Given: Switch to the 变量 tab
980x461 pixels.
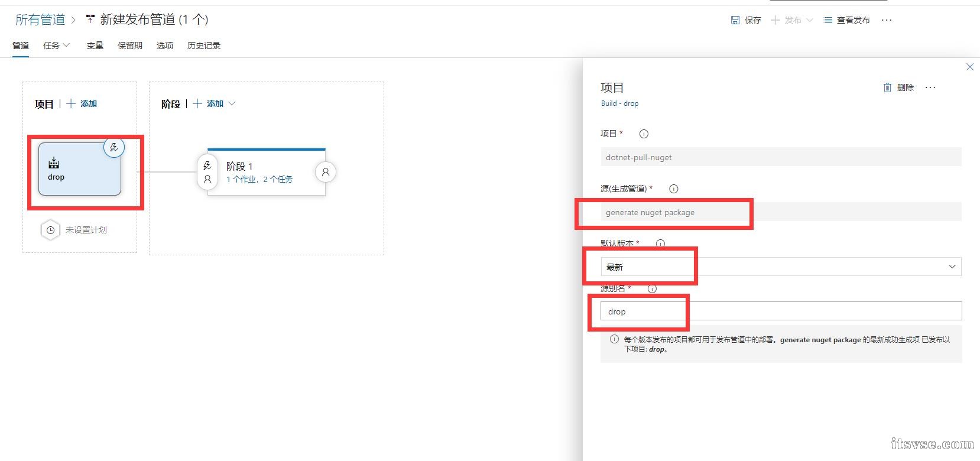Looking at the screenshot, I should click(x=95, y=46).
